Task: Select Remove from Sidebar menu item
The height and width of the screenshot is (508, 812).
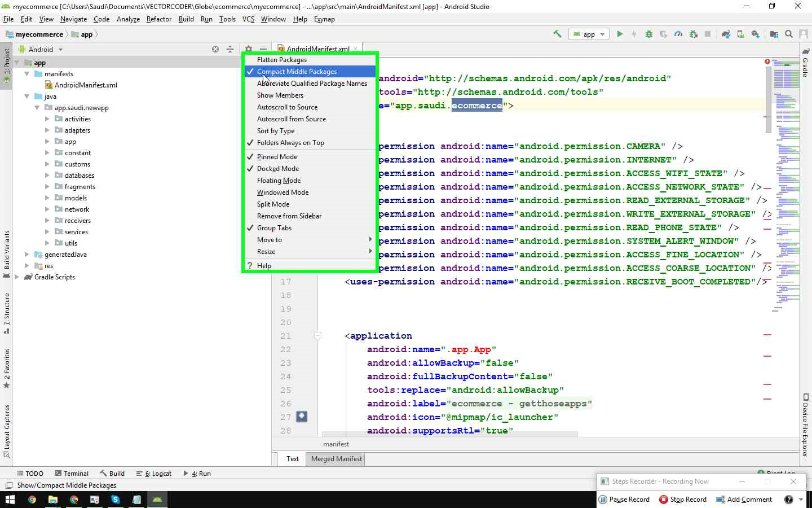Action: coord(310,216)
